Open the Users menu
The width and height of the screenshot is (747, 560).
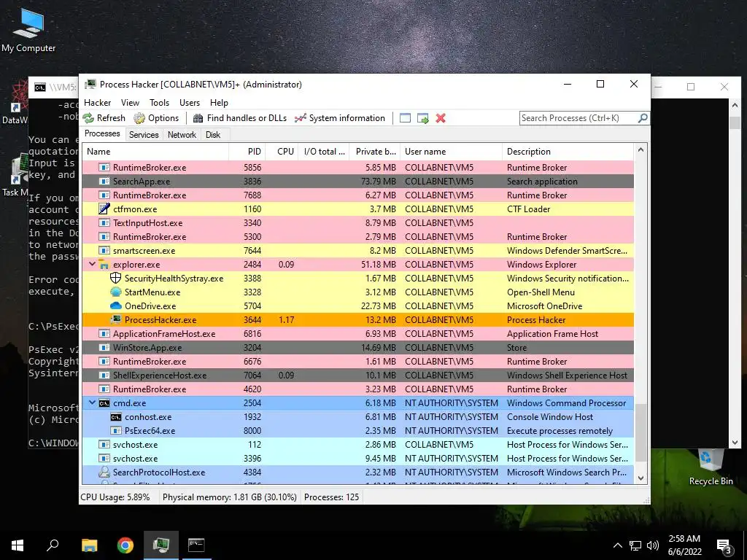coord(190,103)
